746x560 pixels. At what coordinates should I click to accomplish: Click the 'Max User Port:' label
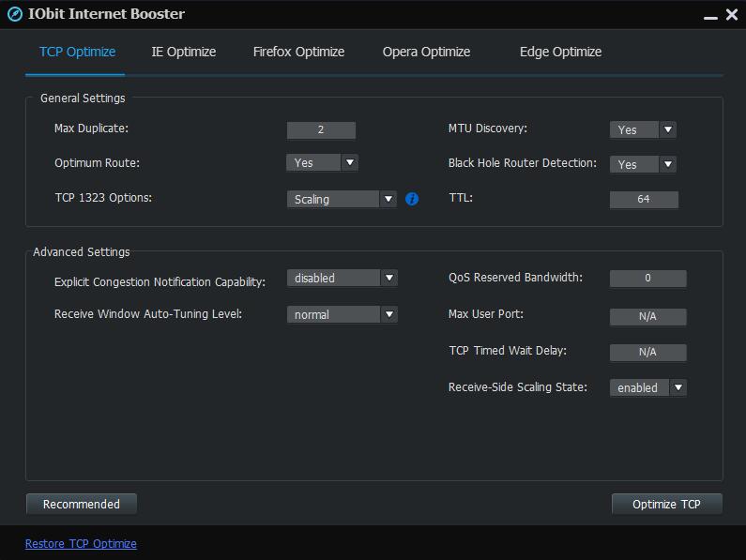click(486, 314)
